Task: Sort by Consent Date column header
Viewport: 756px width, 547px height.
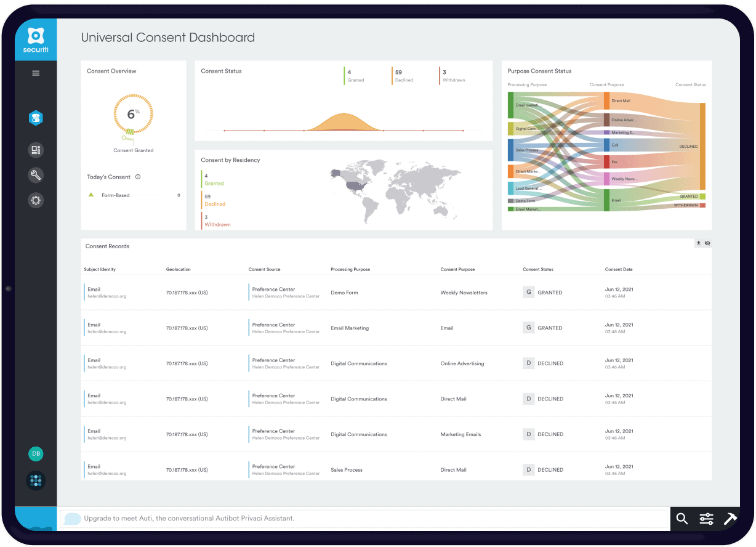Action: pyautogui.click(x=619, y=269)
